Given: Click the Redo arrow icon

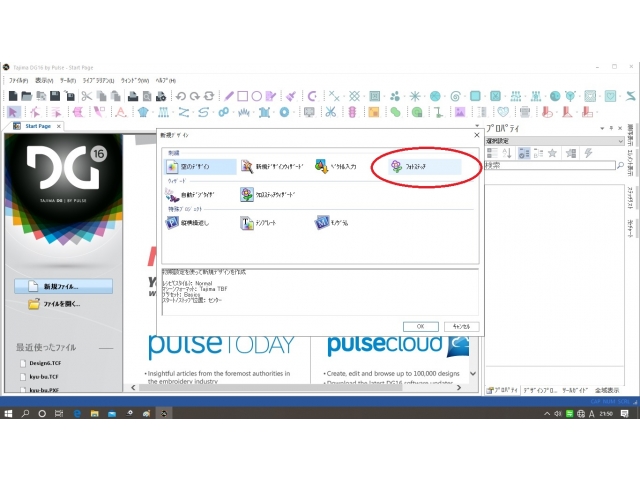Looking at the screenshot, I should 195,96.
